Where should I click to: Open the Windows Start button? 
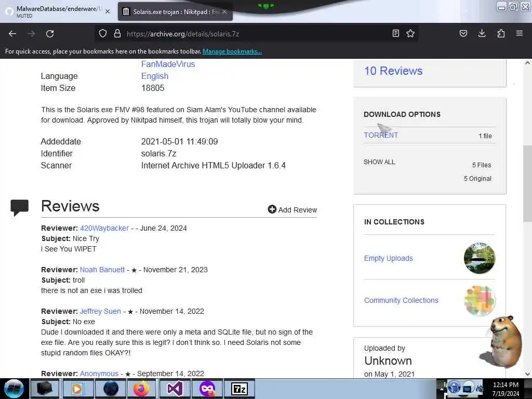pos(14,389)
